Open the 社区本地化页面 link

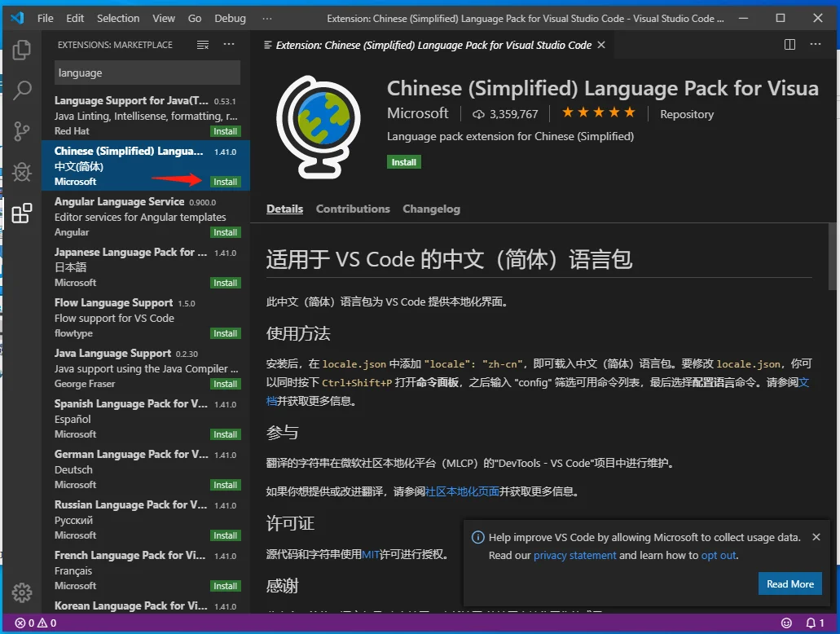point(462,491)
